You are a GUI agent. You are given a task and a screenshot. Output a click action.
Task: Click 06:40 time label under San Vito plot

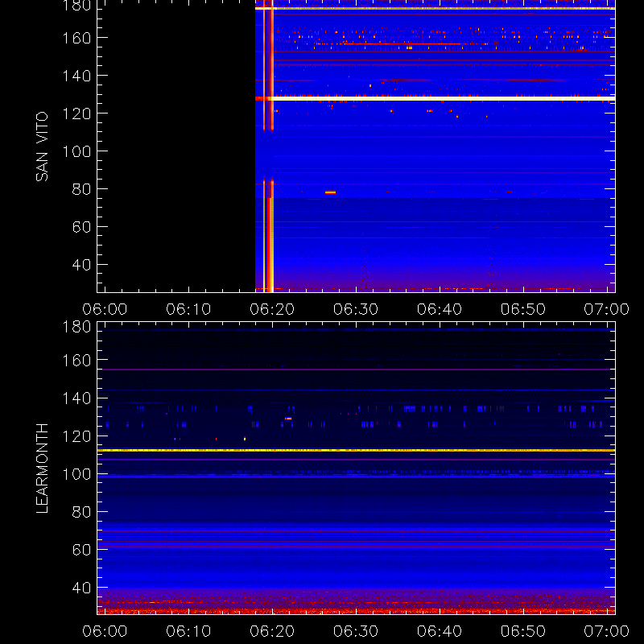(440, 309)
